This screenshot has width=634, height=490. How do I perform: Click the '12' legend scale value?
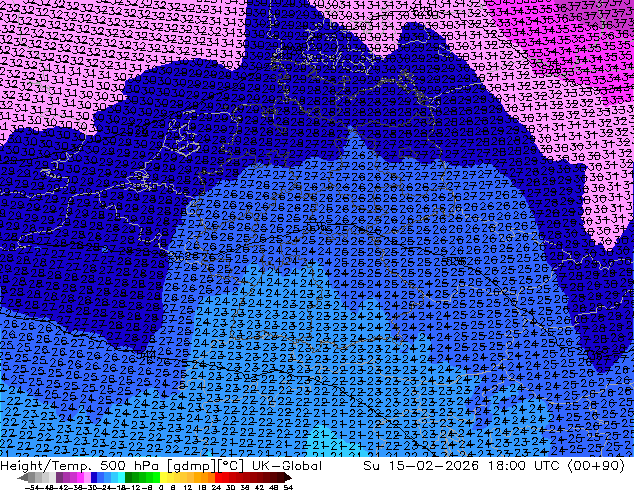[187, 488]
